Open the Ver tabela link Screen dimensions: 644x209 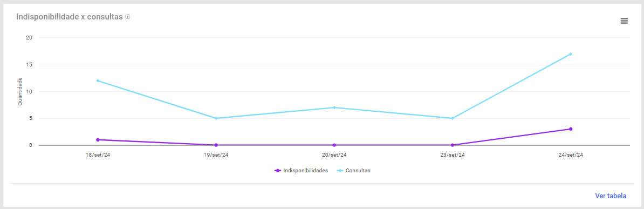tap(611, 196)
